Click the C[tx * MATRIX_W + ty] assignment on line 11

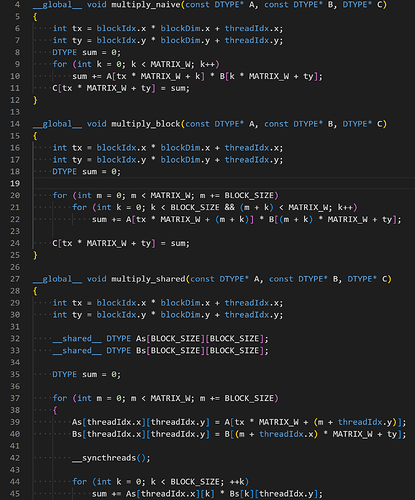tap(121, 88)
